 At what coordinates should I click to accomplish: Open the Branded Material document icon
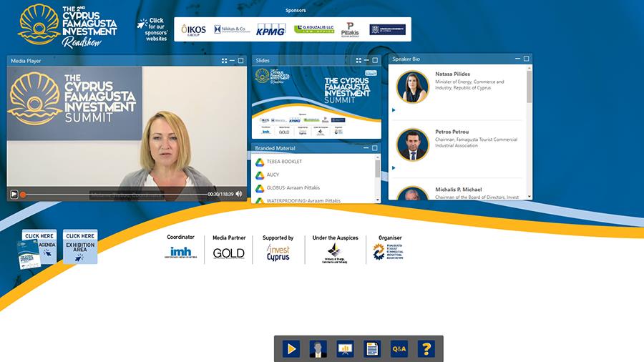click(x=372, y=348)
